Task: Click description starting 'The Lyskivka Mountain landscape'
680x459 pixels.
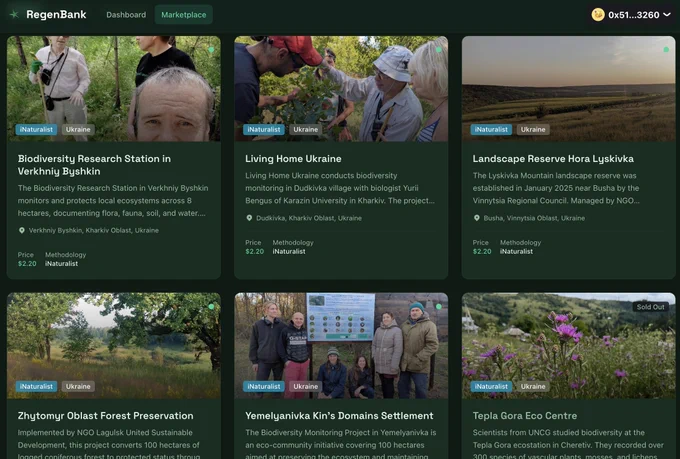Action: tap(556, 188)
